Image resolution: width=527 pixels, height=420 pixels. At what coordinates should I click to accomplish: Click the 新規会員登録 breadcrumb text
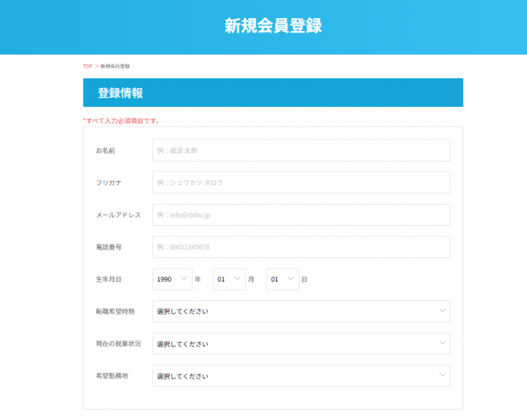115,66
